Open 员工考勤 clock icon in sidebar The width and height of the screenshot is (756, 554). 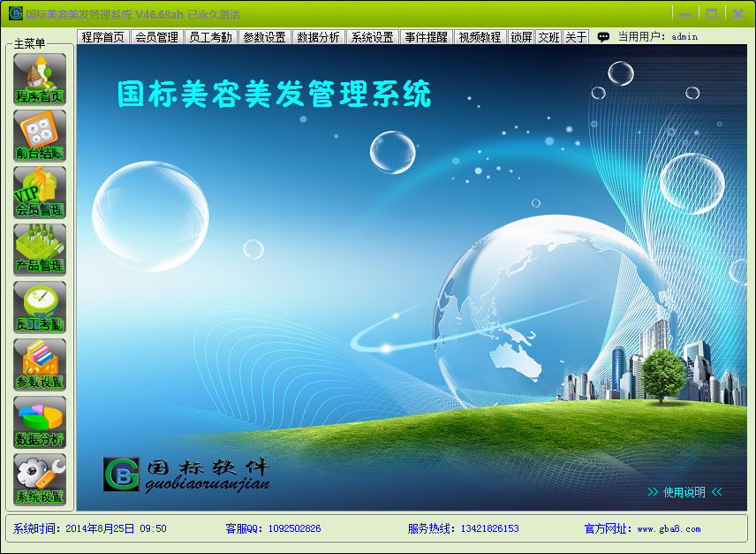tap(40, 307)
